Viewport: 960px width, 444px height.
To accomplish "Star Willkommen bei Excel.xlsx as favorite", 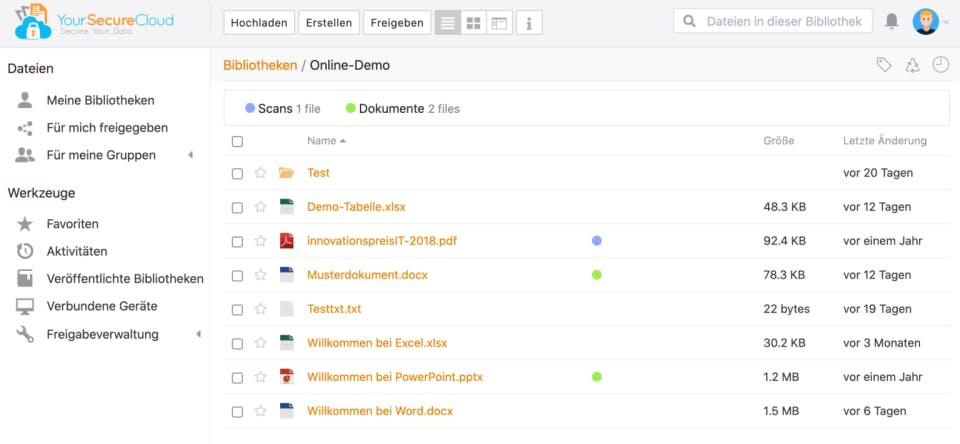I will tap(260, 343).
